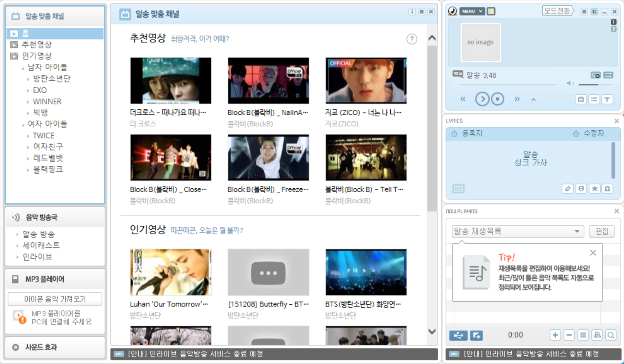Select the split-panel mode layout icon

[x=594, y=12]
